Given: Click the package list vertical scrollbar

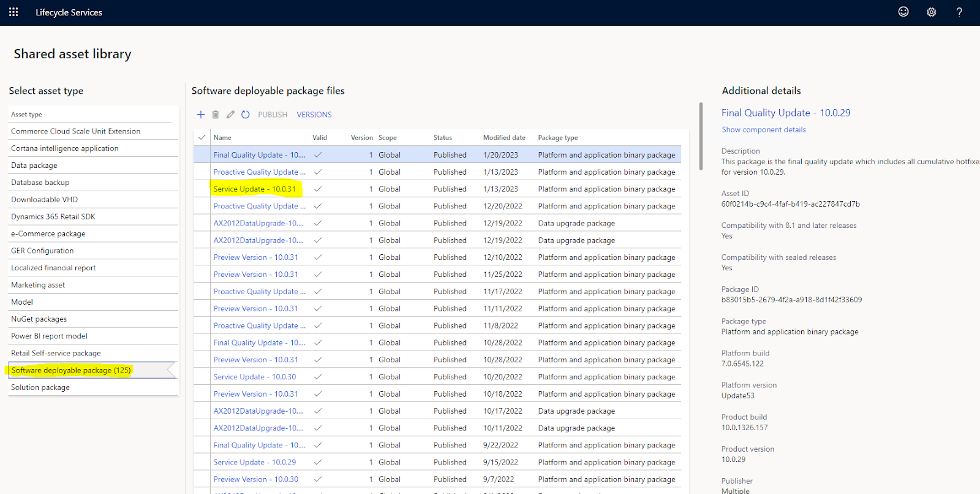Looking at the screenshot, I should [x=701, y=136].
